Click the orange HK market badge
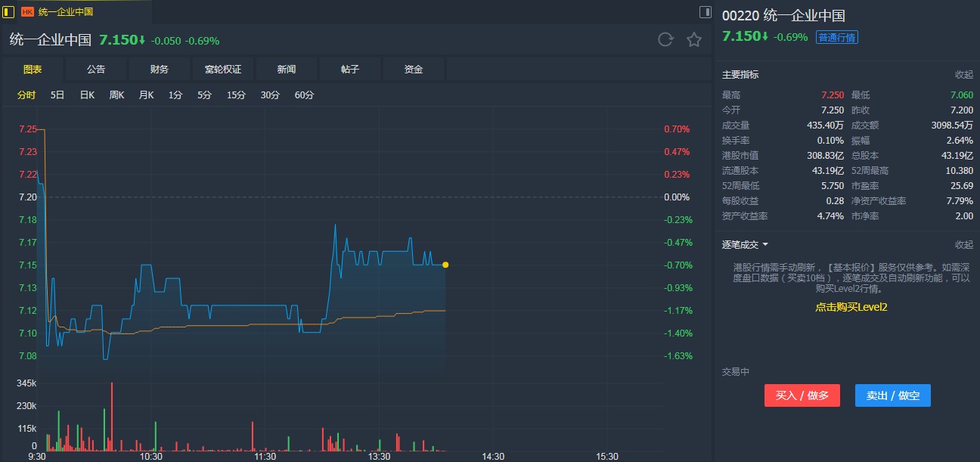980x462 pixels. pos(27,12)
